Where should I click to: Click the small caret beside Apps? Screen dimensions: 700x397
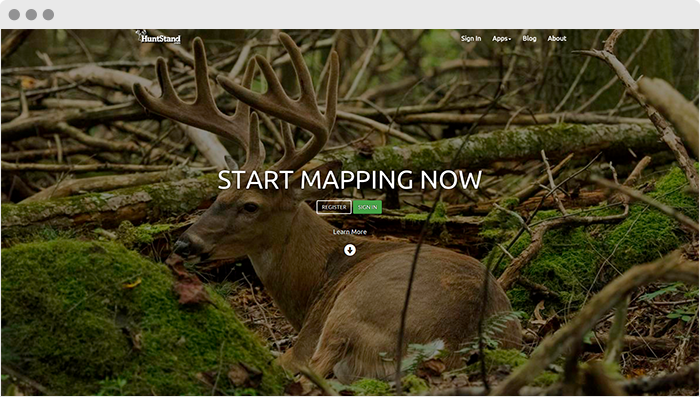[x=510, y=39]
